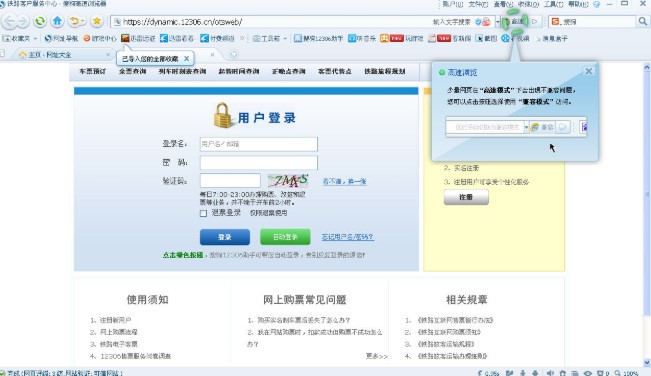This screenshot has height=376, width=651.
Task: Click the browser forward arrow button
Action: tap(22, 21)
